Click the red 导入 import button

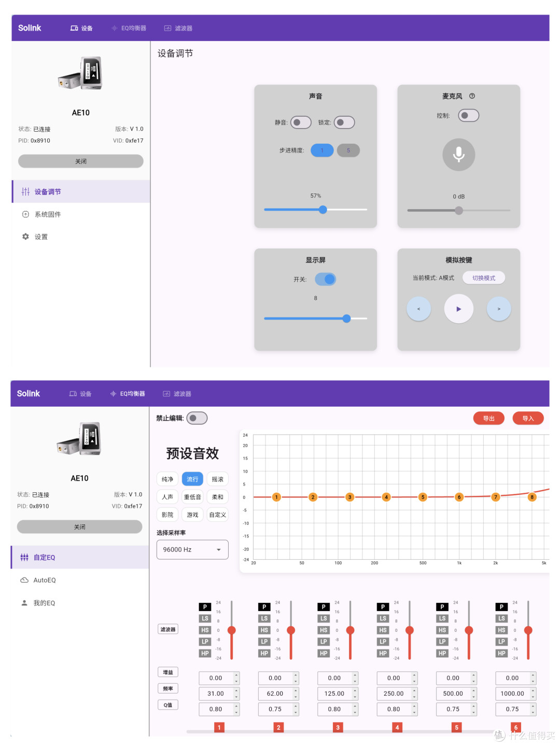[528, 418]
